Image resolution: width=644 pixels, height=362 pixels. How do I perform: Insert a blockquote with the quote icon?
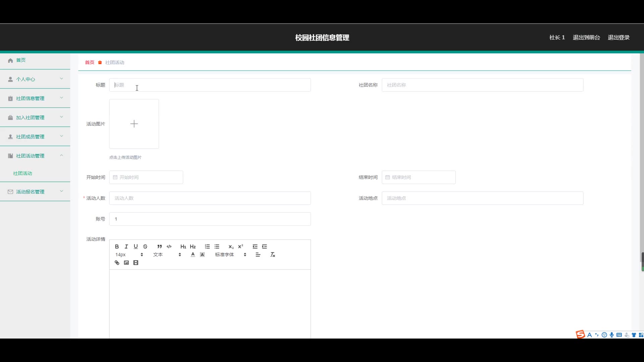coord(159,246)
